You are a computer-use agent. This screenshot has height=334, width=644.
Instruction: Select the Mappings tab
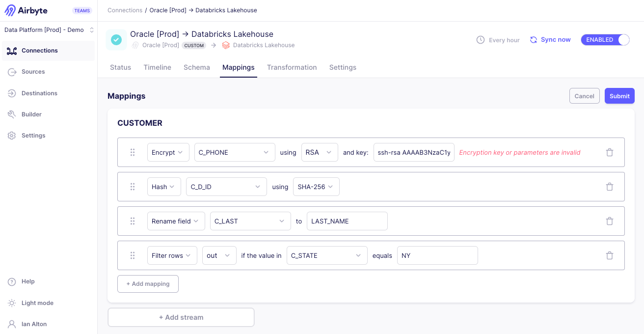[239, 67]
